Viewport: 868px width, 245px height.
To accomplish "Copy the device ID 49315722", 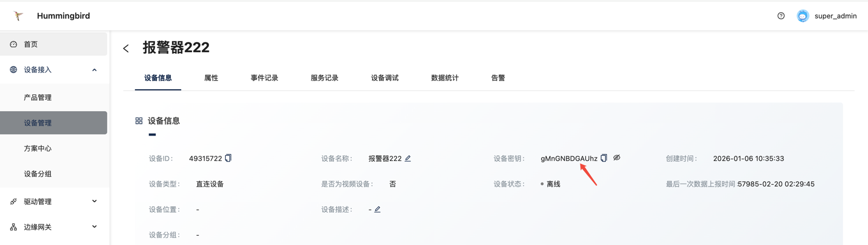I will (x=229, y=158).
